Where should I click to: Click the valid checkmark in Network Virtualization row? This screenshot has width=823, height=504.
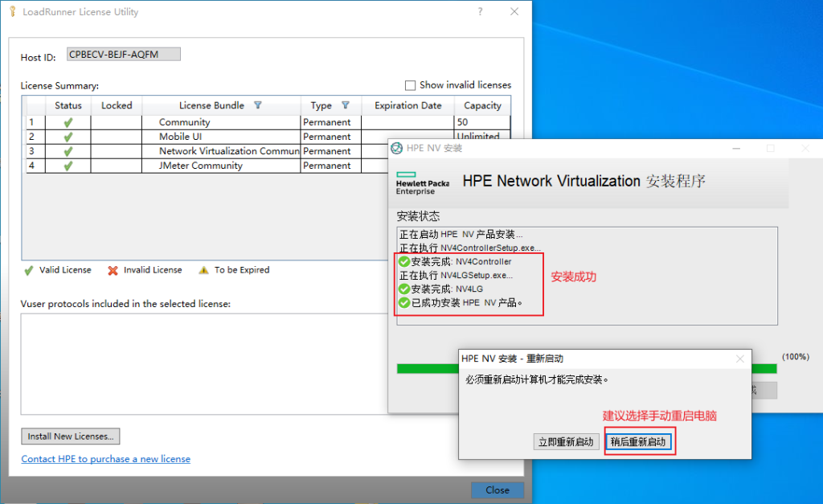pos(68,151)
